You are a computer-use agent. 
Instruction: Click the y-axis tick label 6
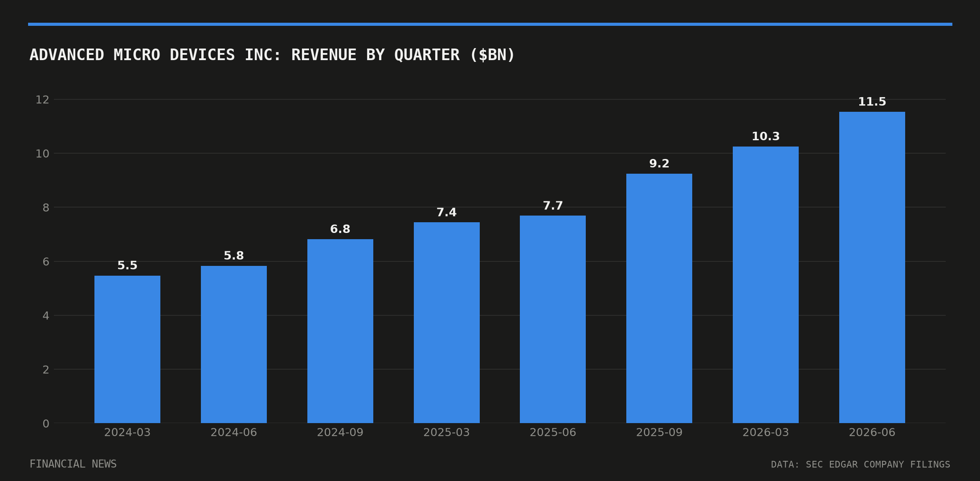[46, 261]
